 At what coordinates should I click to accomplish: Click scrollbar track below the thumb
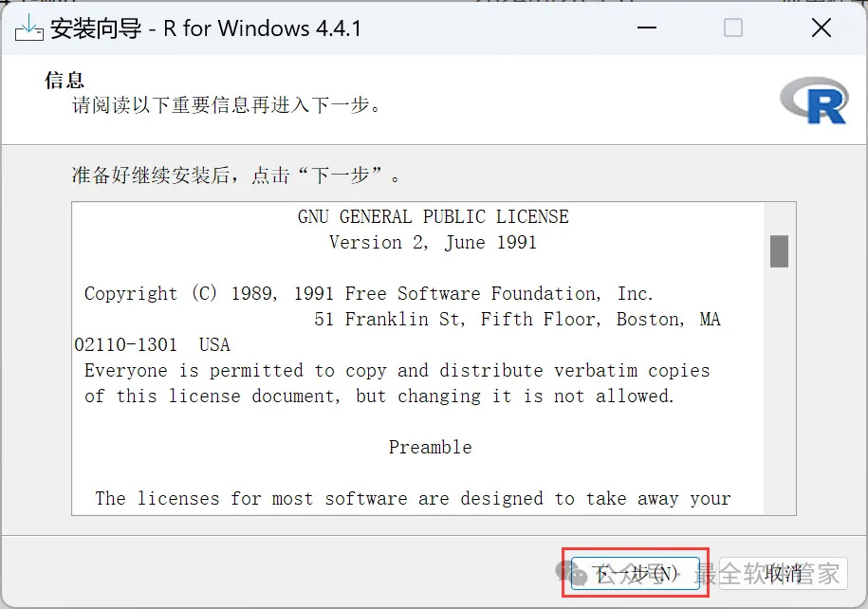(x=779, y=388)
